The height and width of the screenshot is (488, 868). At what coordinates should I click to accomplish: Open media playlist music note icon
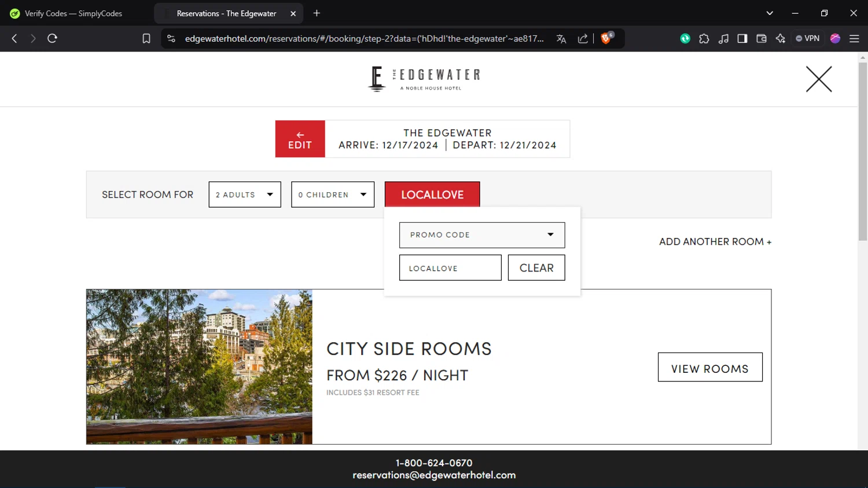point(723,39)
